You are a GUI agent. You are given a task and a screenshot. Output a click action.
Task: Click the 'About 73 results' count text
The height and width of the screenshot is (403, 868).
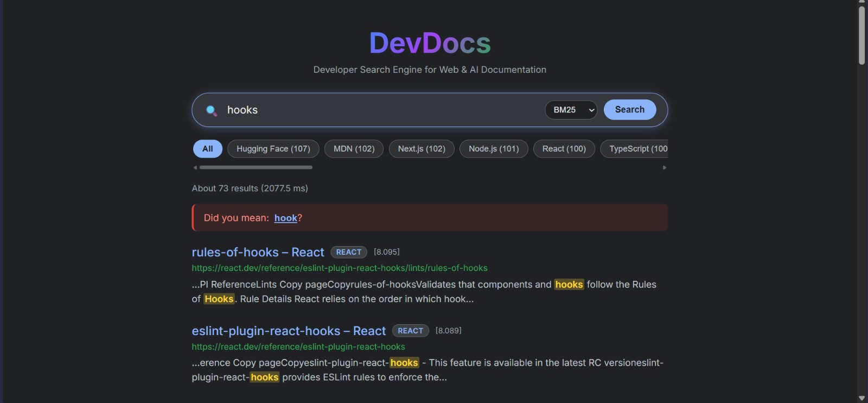tap(250, 188)
